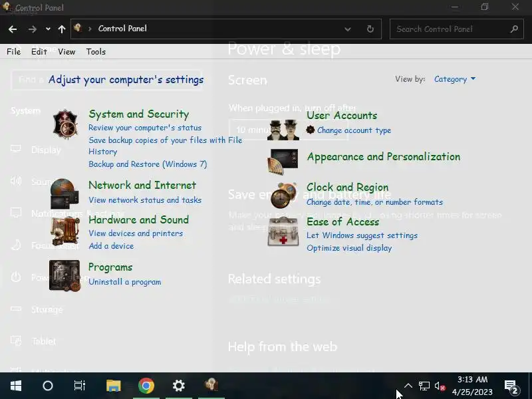Open the Clock and Region clock icon
532x399 pixels.
click(284, 196)
